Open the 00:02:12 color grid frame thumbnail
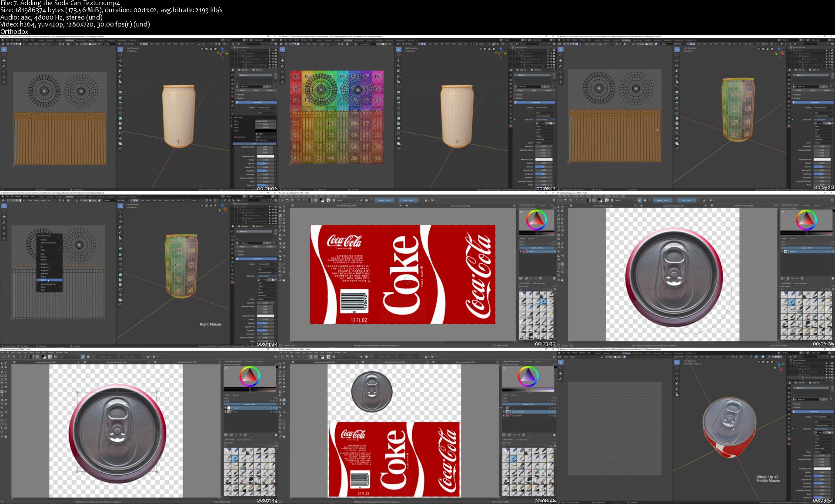Screen dimensions: 835x504 click(x=417, y=113)
